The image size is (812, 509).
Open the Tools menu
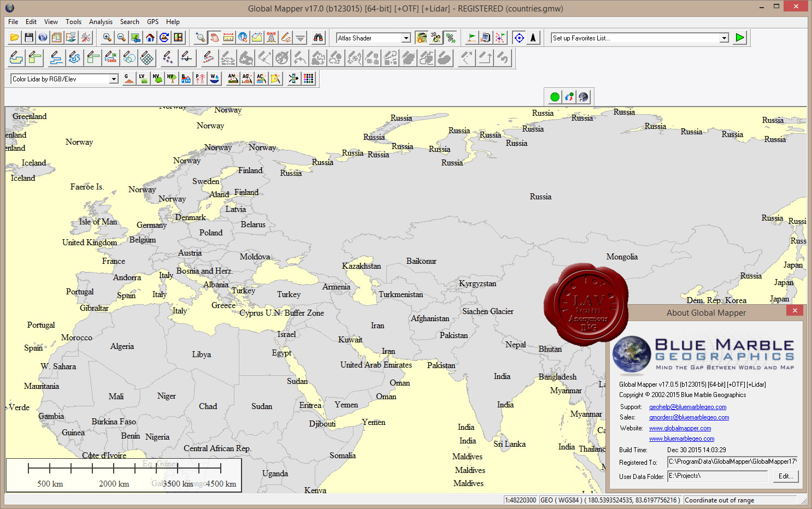[x=73, y=22]
